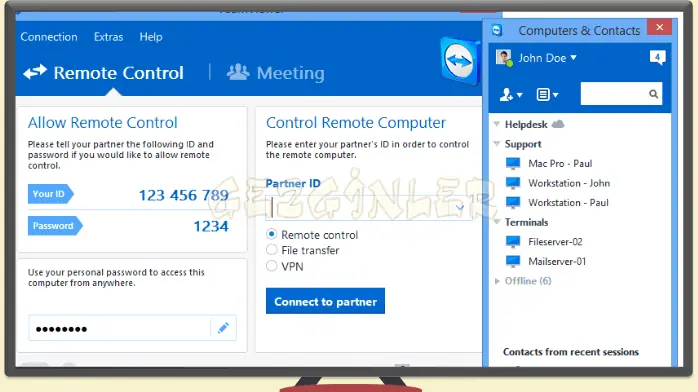Switch to the Remote Control tab
The height and width of the screenshot is (392, 698).
pos(103,73)
